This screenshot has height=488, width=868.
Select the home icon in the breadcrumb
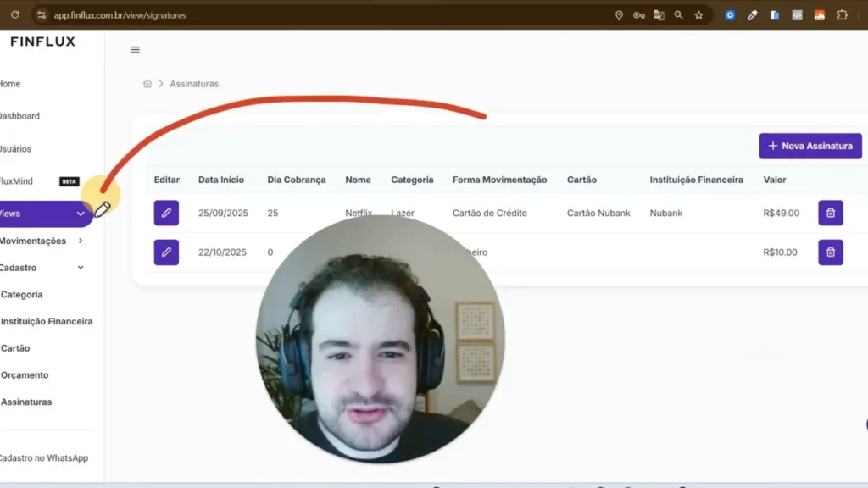point(147,83)
